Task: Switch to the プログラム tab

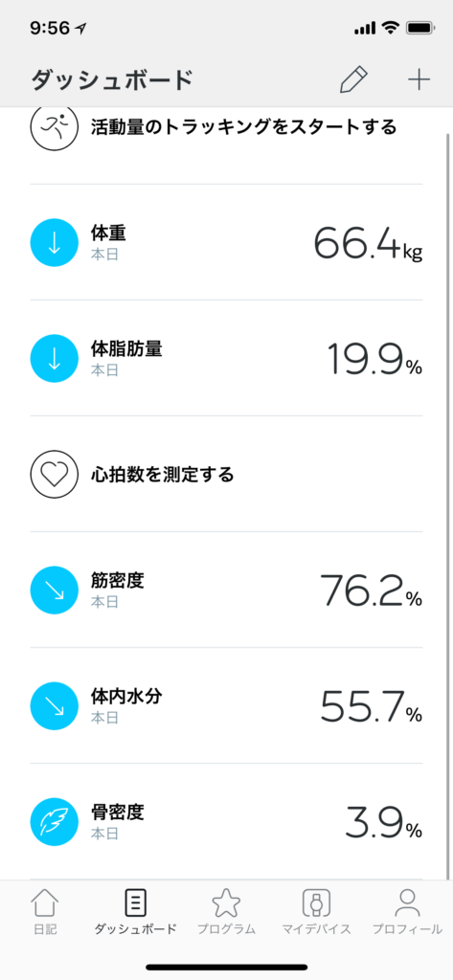Action: (x=226, y=912)
